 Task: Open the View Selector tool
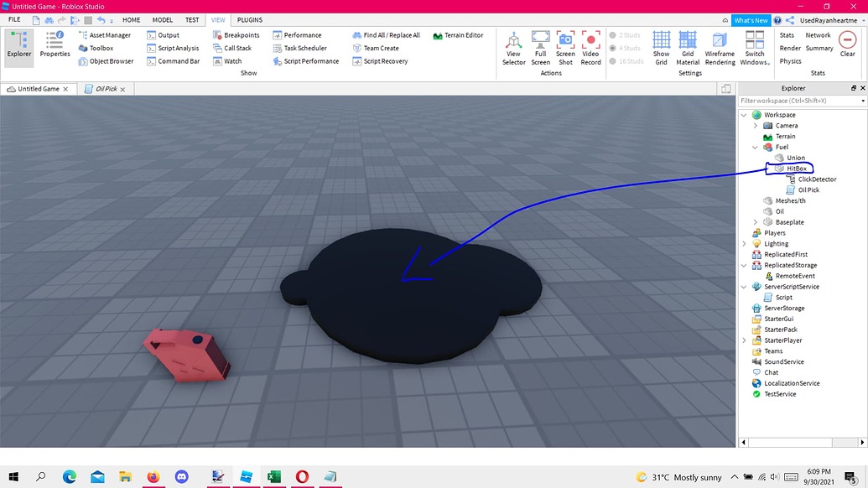click(x=513, y=48)
